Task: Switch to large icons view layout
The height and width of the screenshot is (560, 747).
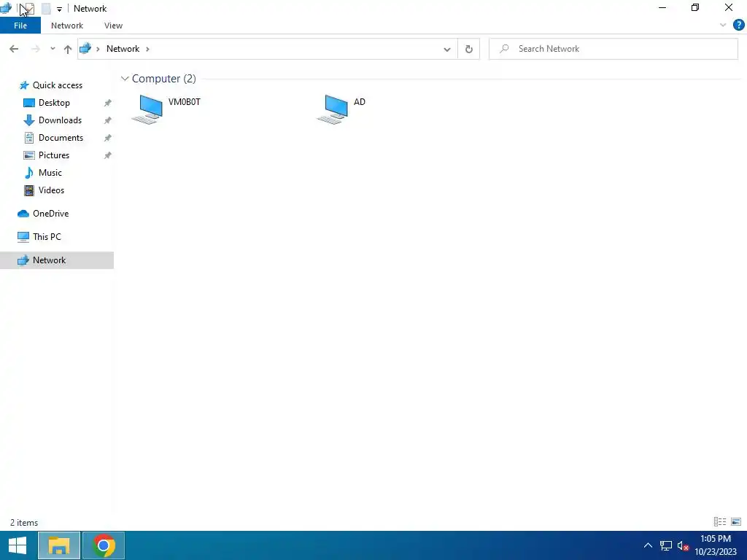Action: (x=736, y=522)
